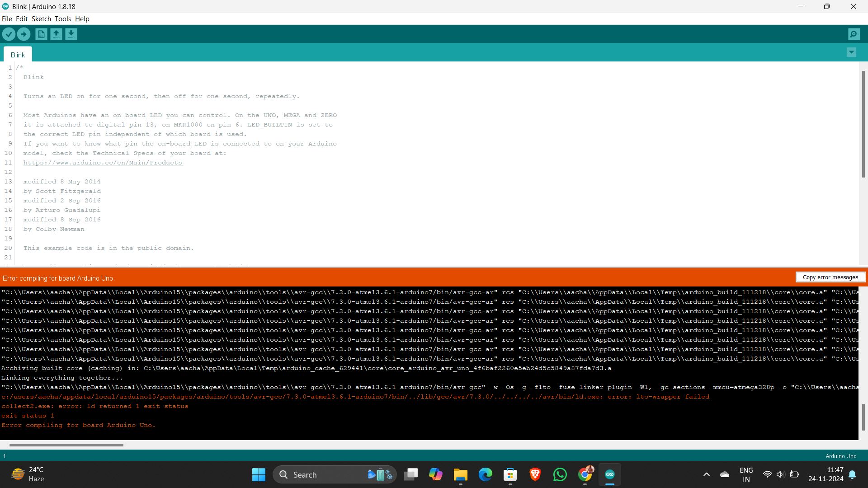Open Brave browser from the taskbar
Screen dimensions: 868x488
(535, 475)
